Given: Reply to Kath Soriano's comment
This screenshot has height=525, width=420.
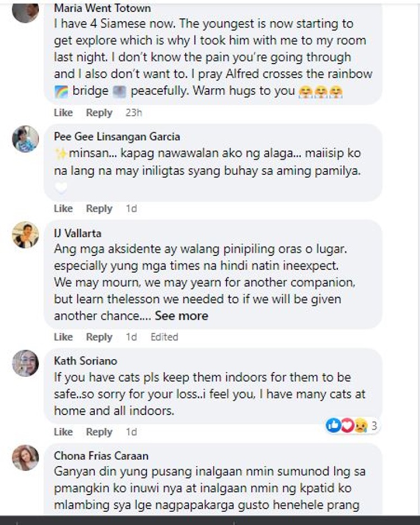Looking at the screenshot, I should pos(99,432).
